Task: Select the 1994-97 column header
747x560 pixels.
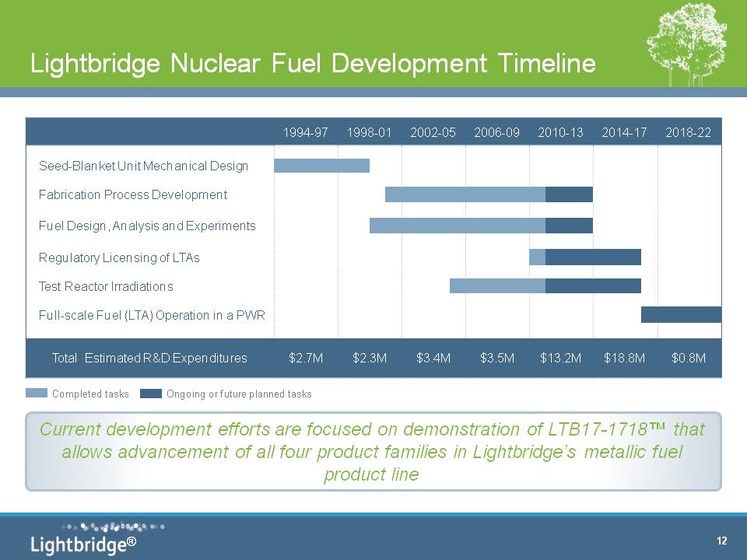Action: 306,132
